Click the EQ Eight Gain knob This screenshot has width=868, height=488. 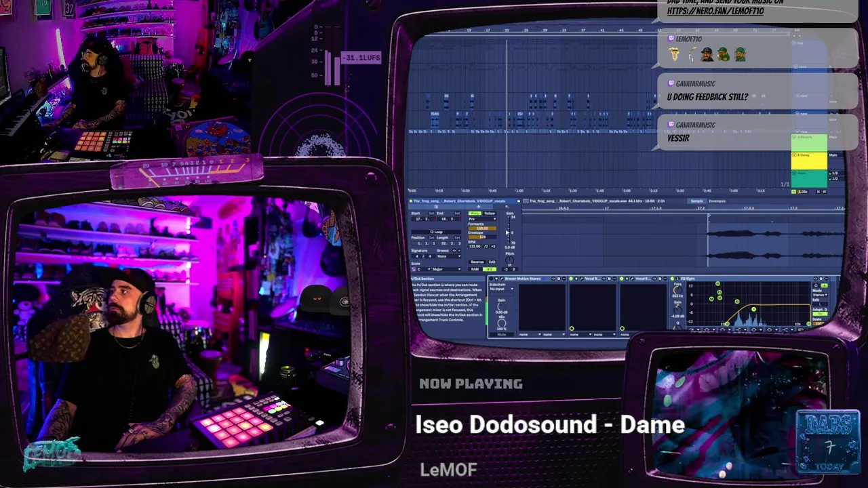pyautogui.click(x=677, y=310)
